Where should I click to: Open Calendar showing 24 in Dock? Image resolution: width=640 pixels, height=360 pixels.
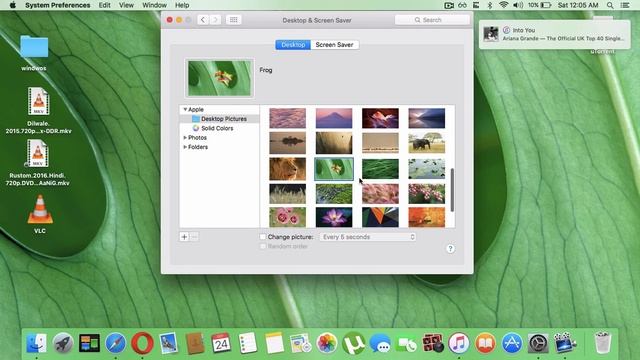(221, 343)
